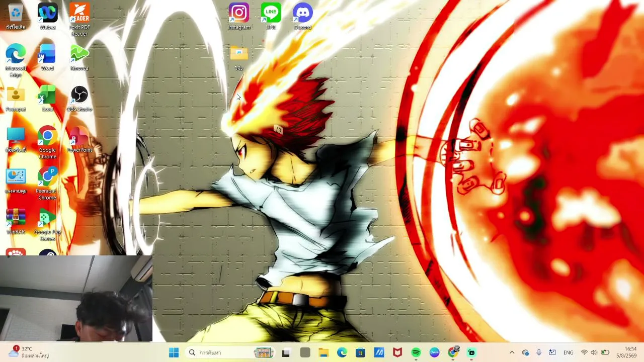The image size is (644, 362).
Task: Select the Google Play Games shortcut
Action: (x=47, y=225)
